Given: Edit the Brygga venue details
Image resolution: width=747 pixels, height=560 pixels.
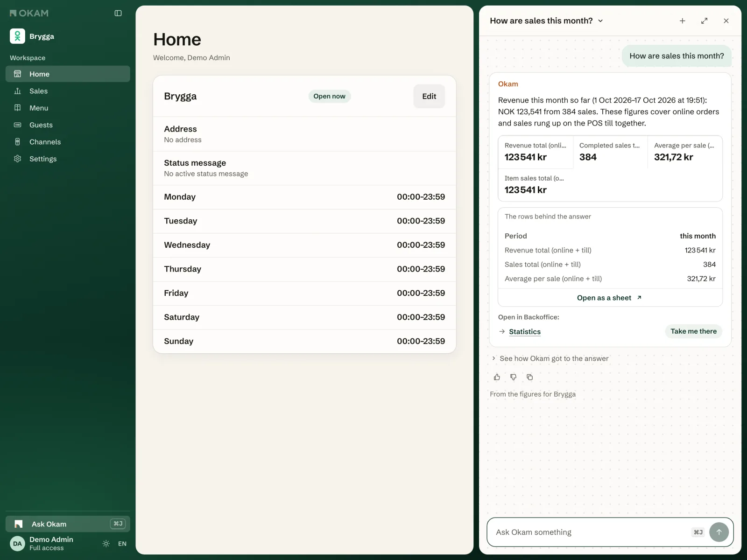Looking at the screenshot, I should (429, 96).
